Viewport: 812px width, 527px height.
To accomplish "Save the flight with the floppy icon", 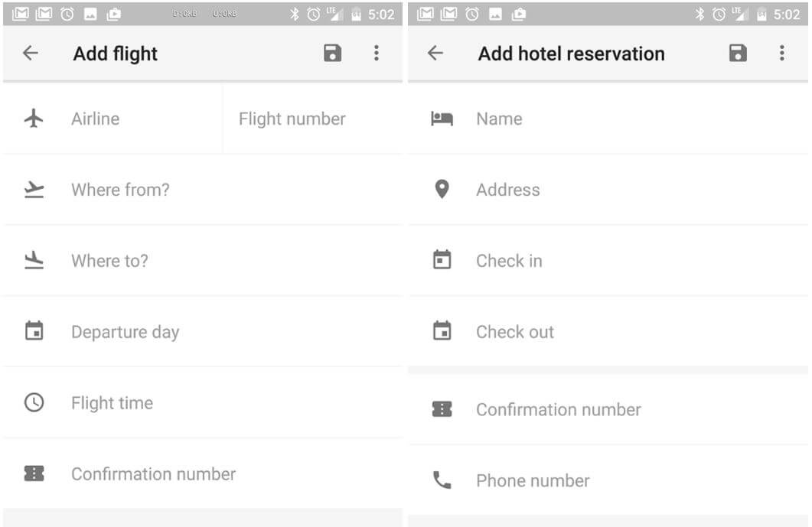I will pos(332,53).
